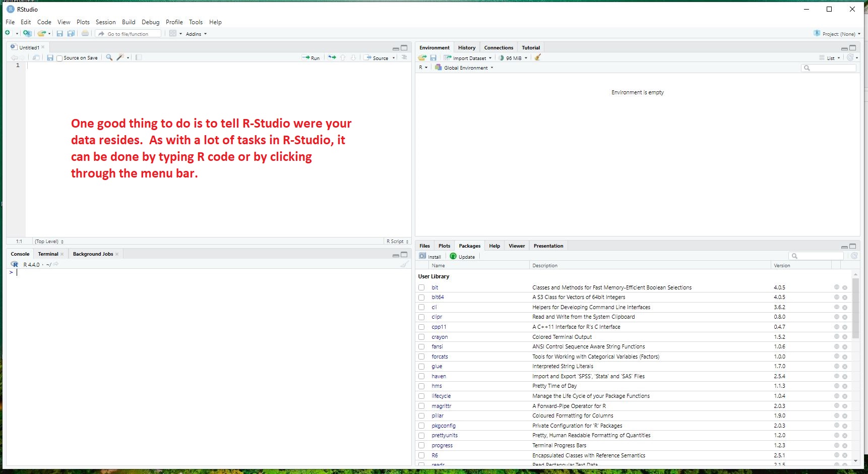This screenshot has height=474, width=868.
Task: Click the print icon in main toolbar
Action: click(x=85, y=34)
